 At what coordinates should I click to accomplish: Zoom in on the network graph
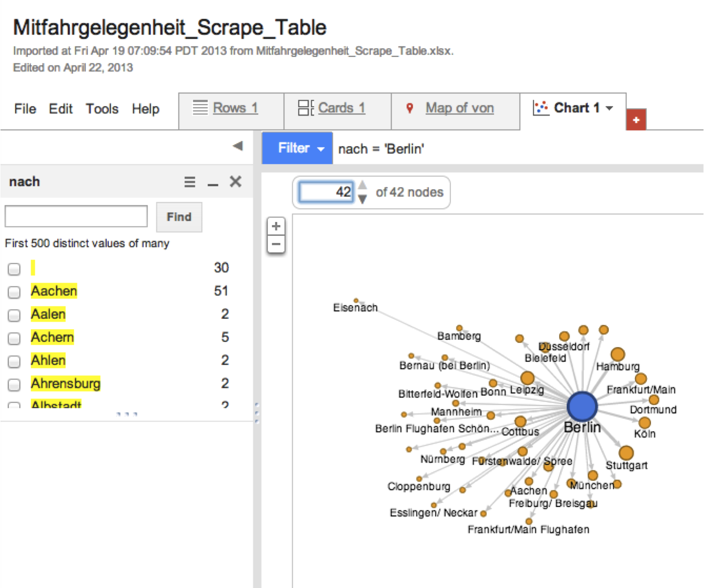pos(276,226)
